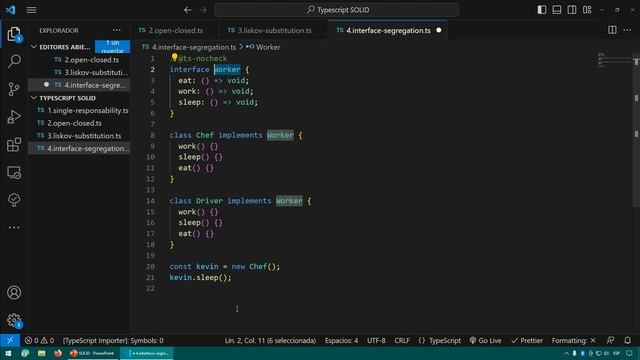
Task: Click the 4.interface-segregation.ts breadcrumb
Action: click(189, 47)
